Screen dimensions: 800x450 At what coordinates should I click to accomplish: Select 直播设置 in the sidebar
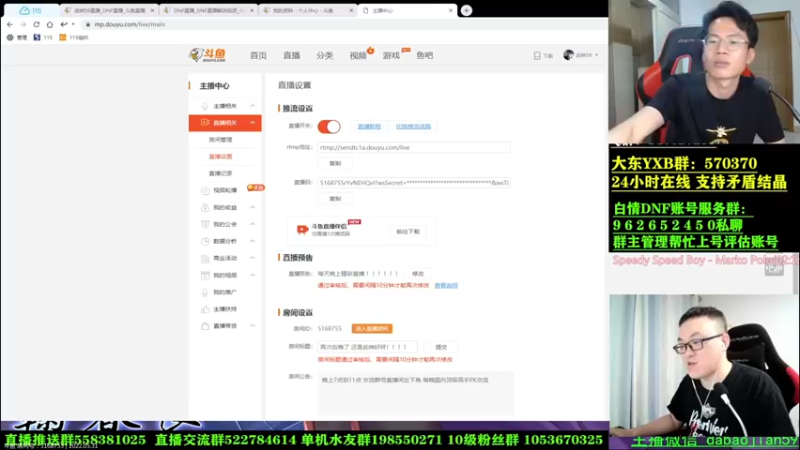pos(220,156)
